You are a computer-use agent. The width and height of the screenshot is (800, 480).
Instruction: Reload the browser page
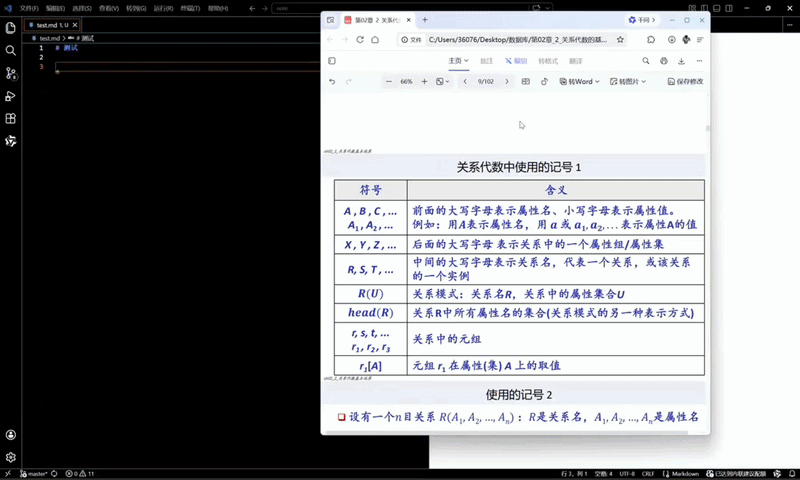click(x=360, y=40)
